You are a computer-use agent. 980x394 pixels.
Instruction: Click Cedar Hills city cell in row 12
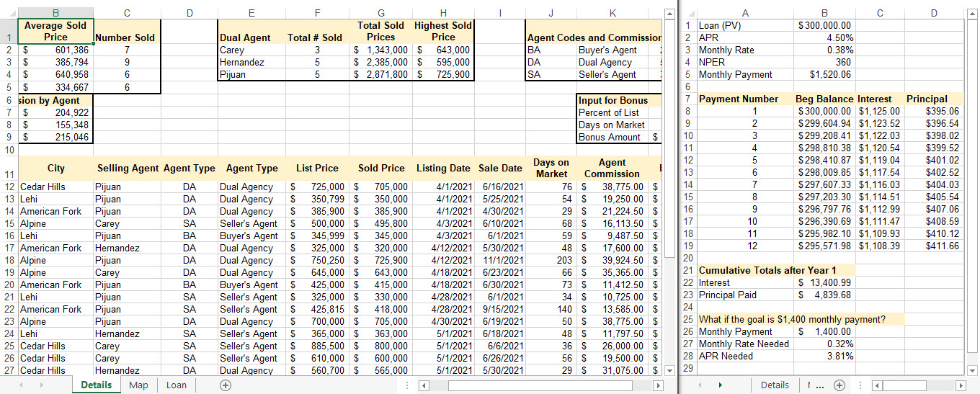point(55,187)
